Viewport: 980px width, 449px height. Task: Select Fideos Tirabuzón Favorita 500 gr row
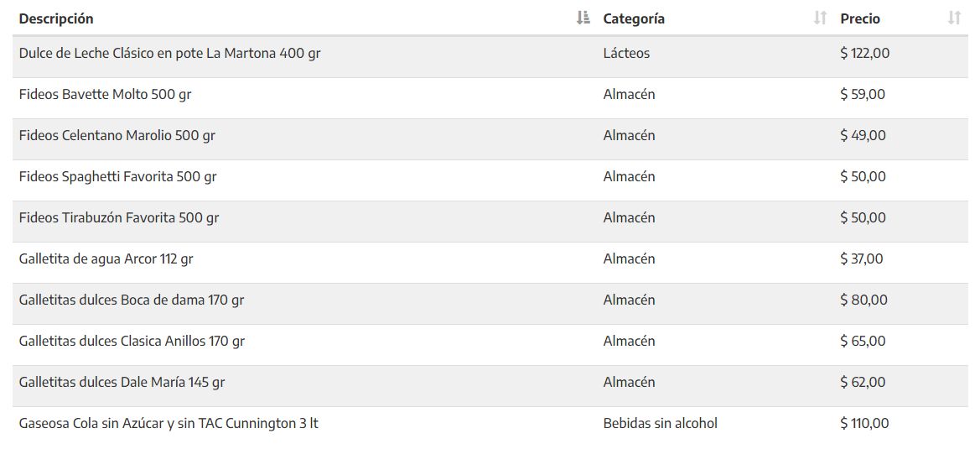490,222
